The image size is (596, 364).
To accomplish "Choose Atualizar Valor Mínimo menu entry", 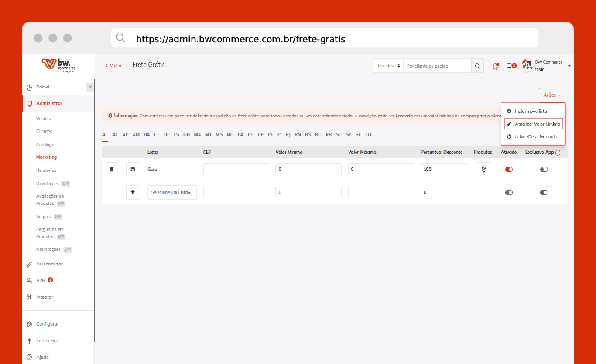I will point(534,124).
